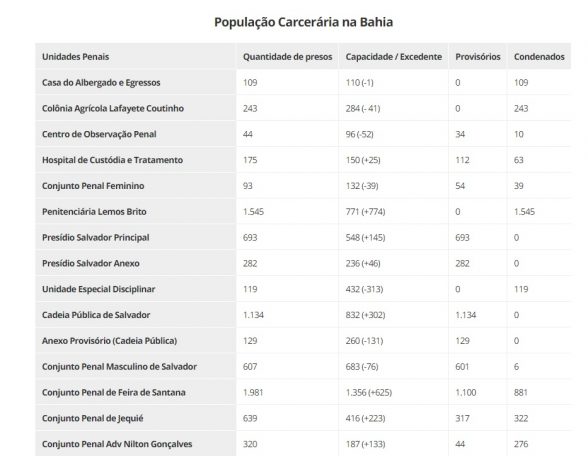Select the Provisórios column header
Image resolution: width=588 pixels, height=456 pixels.
478,57
